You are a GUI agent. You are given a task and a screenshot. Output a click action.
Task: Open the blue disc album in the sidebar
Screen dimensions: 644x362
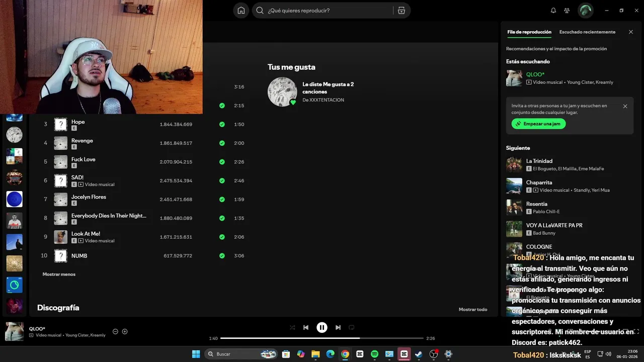click(14, 199)
